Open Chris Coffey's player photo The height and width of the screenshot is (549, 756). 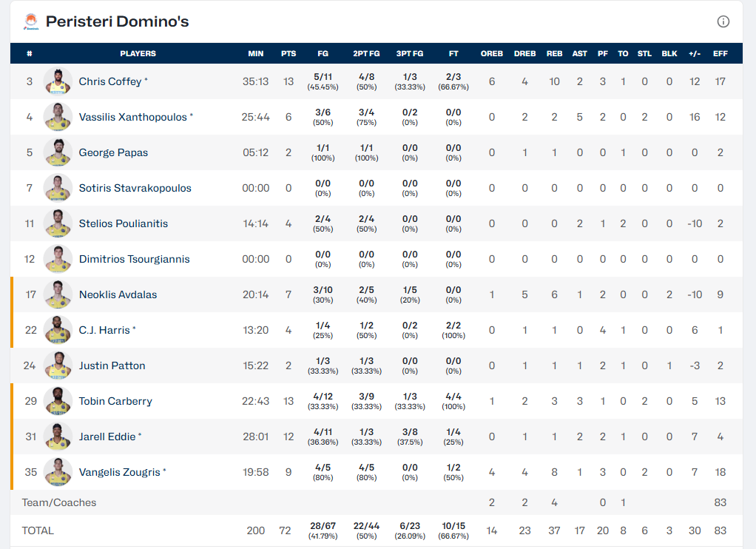[58, 81]
